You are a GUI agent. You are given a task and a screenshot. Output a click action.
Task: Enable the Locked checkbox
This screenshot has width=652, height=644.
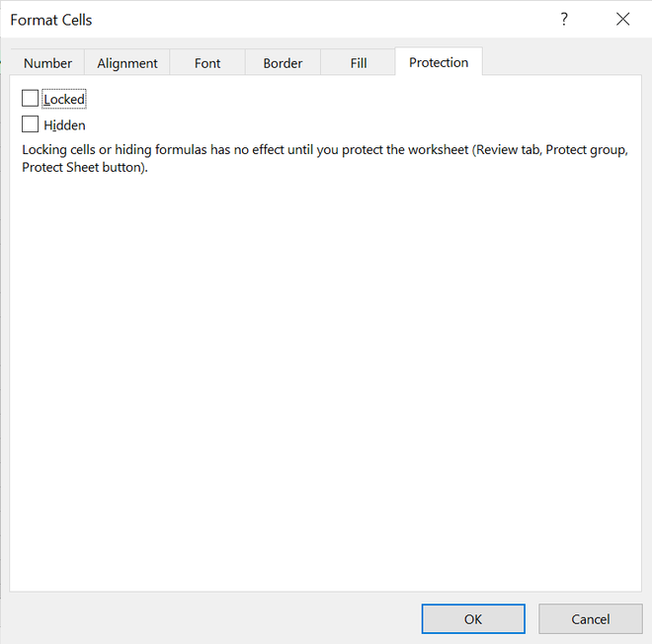pos(31,99)
